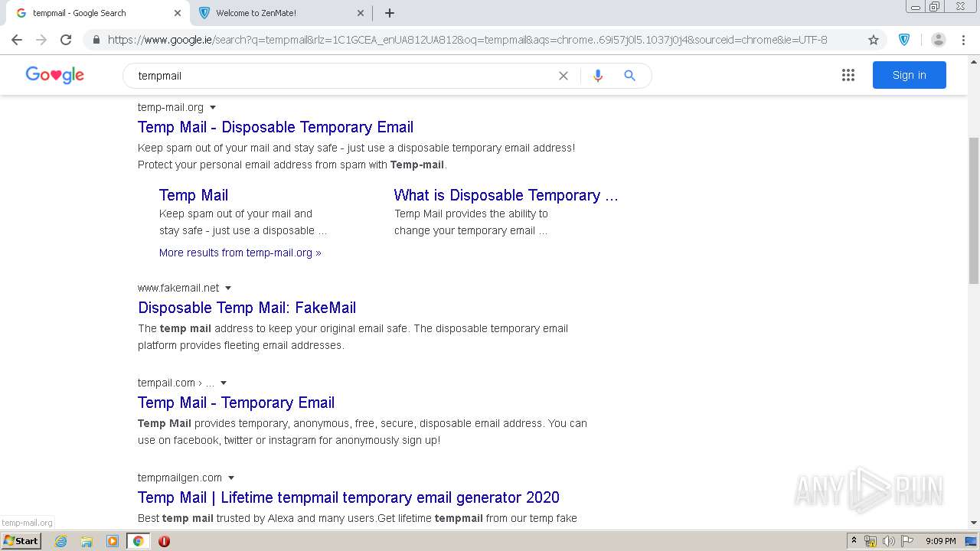Bookmark this page with star icon
This screenshot has width=980, height=551.
click(x=874, y=40)
